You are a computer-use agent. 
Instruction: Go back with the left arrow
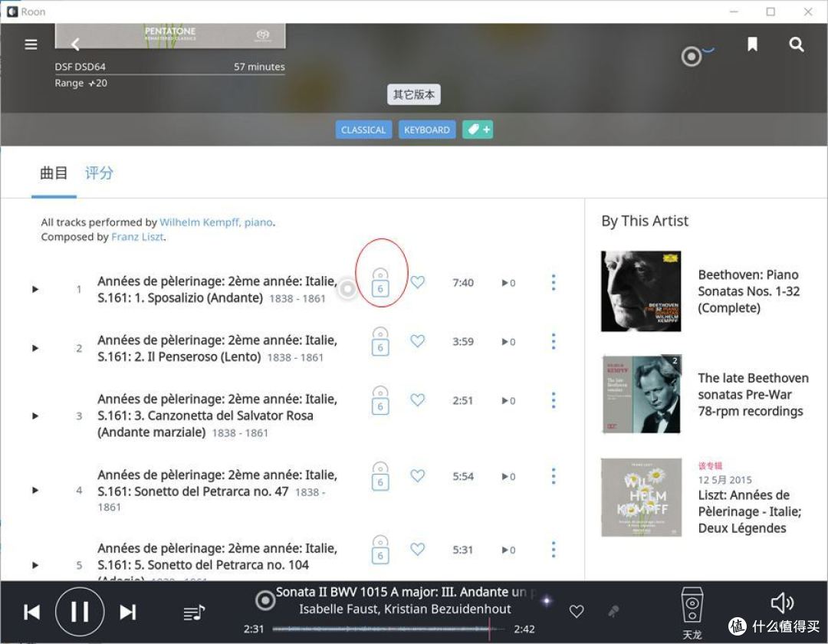tap(75, 44)
